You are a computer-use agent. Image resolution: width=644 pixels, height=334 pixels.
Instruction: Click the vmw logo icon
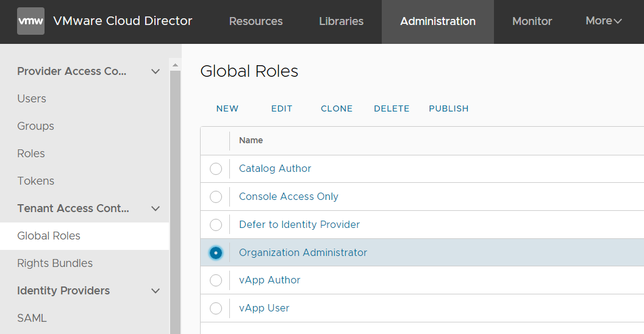tap(31, 21)
